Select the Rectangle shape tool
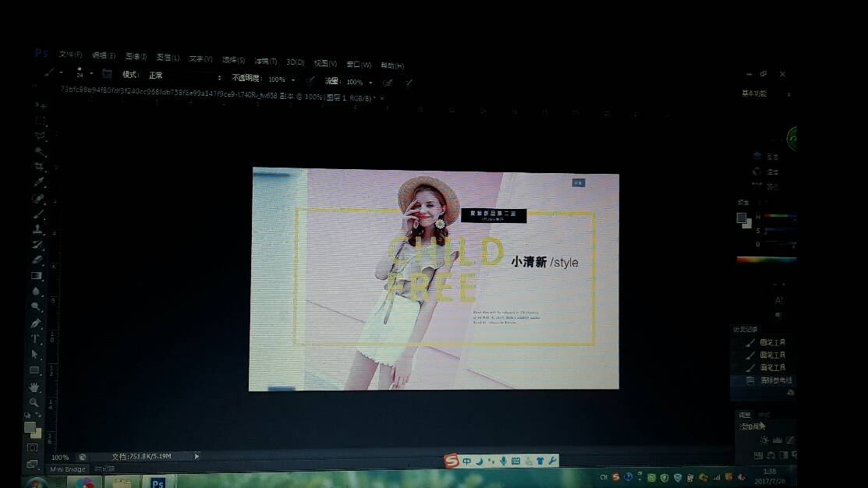Image resolution: width=868 pixels, height=488 pixels. (34, 370)
